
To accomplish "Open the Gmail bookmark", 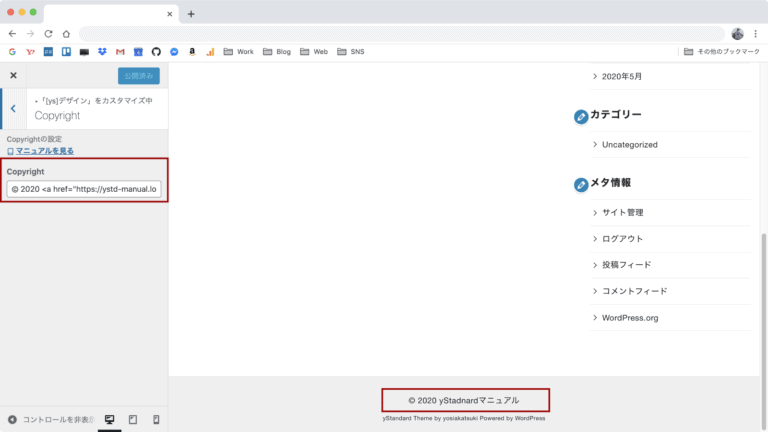I will pyautogui.click(x=120, y=52).
